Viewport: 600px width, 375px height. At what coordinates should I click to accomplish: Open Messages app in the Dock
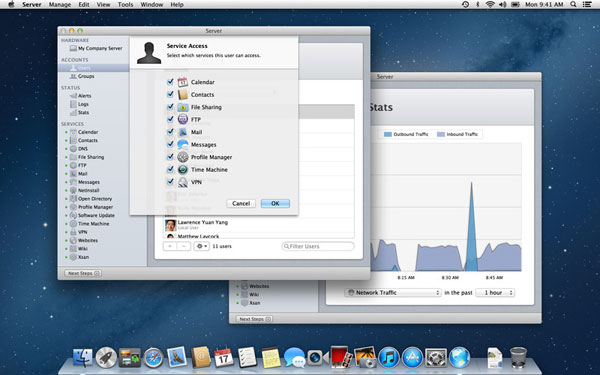[x=294, y=358]
